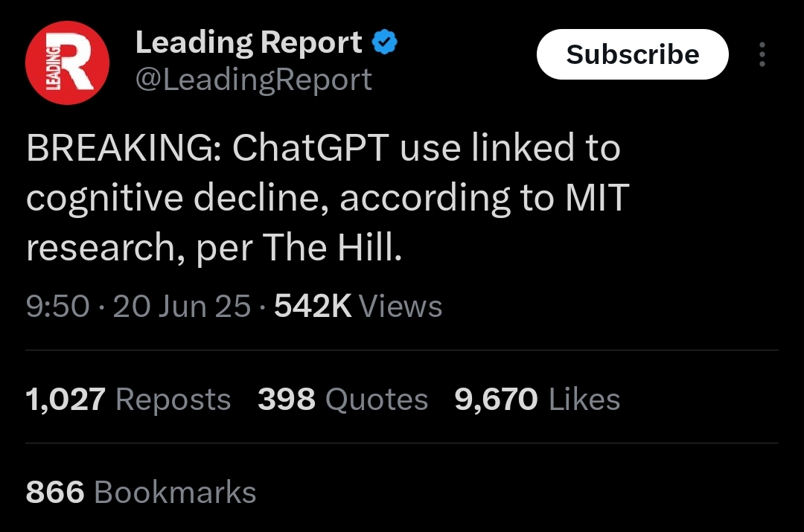This screenshot has width=804, height=532.
Task: Click the 866 Bookmarks count
Action: click(x=141, y=492)
